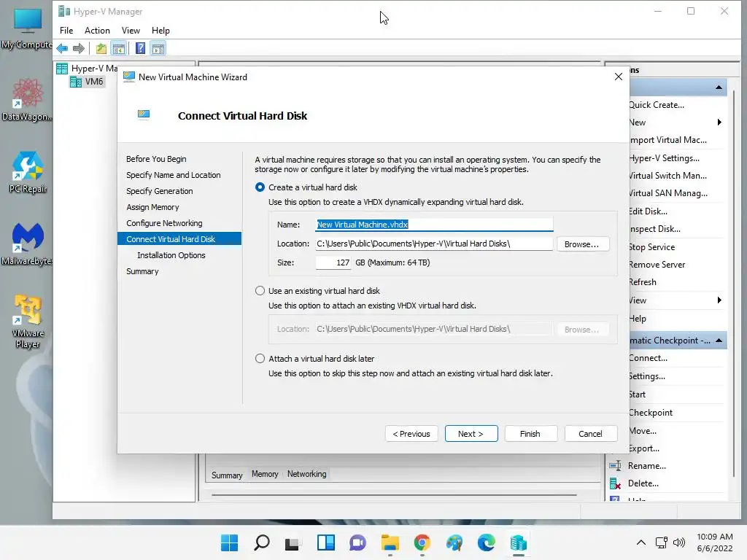The width and height of the screenshot is (747, 560).
Task: Open Microsoft Edge from the taskbar
Action: 487,542
